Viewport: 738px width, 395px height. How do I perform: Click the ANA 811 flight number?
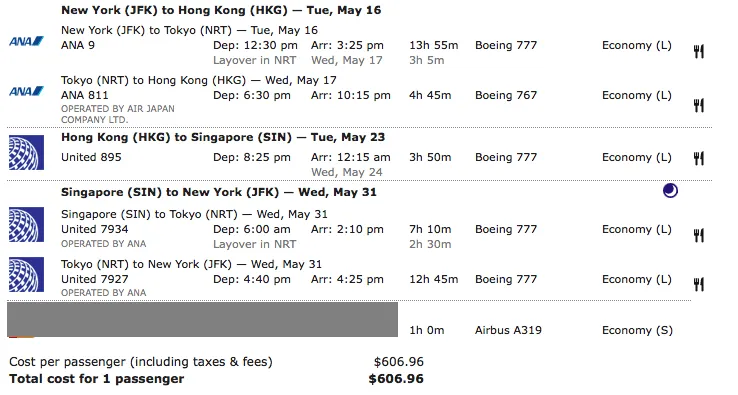(85, 95)
